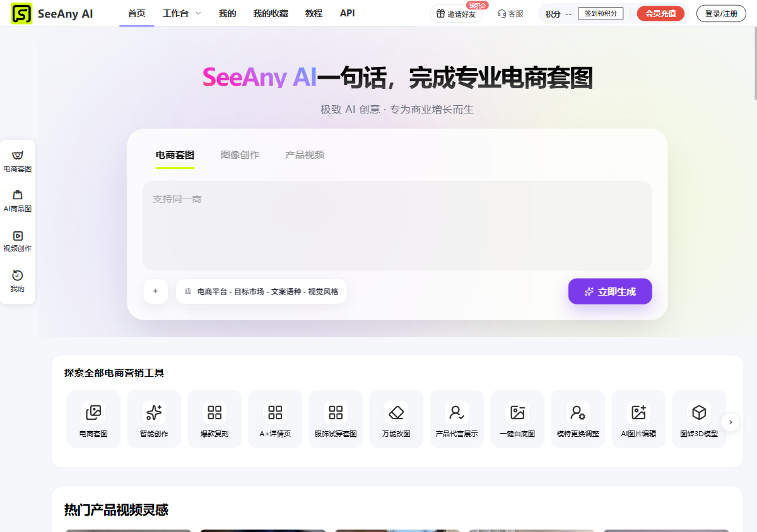Viewport: 757px width, 532px height.
Task: Switch to the 电商套图 tab in the creation card
Action: click(x=175, y=155)
